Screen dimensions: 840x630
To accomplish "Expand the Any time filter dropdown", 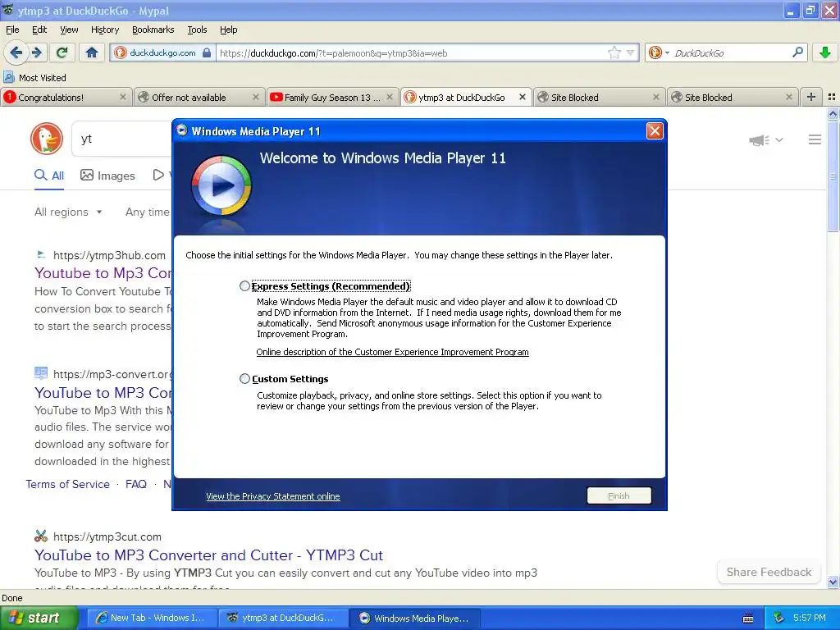I will (x=148, y=212).
